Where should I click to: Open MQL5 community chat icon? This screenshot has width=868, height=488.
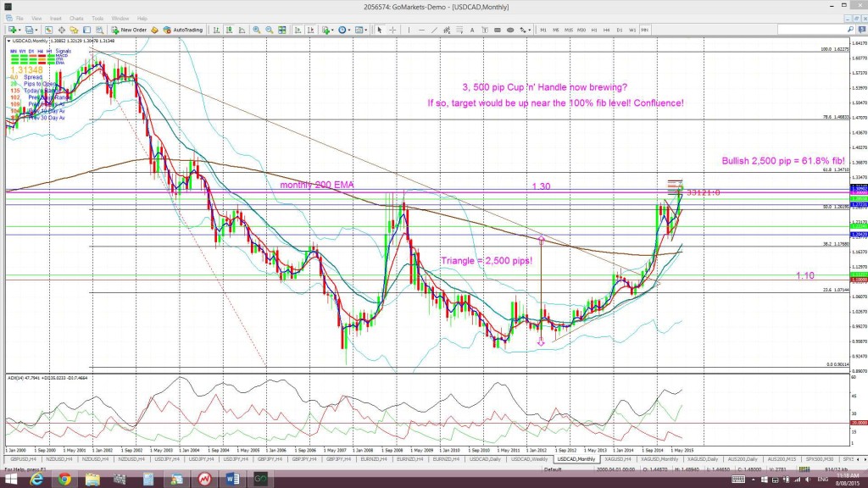coord(861,30)
